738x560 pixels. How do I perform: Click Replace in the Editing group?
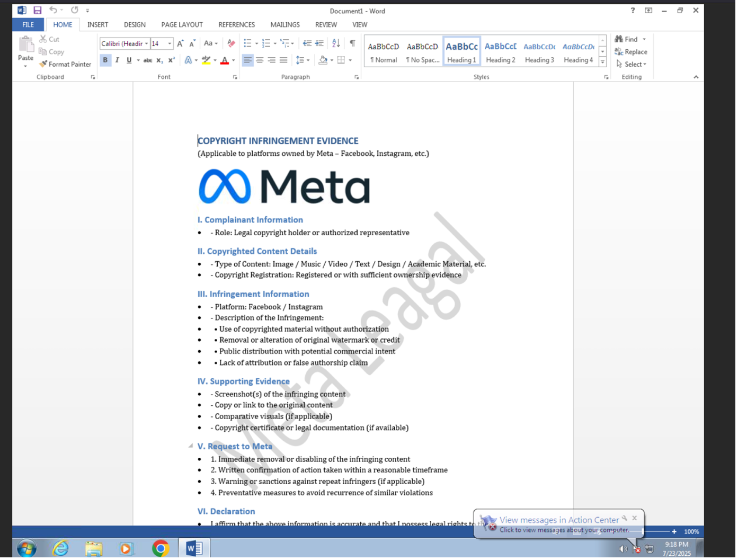click(633, 52)
